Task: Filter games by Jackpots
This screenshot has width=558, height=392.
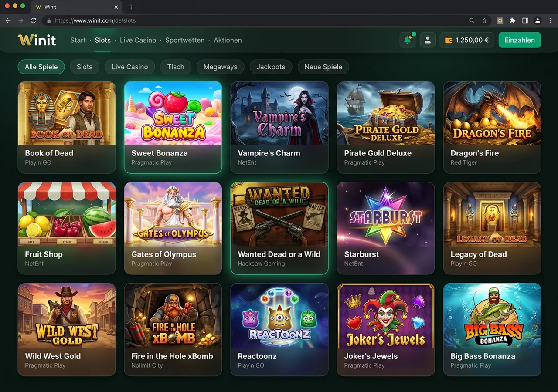Action: [271, 67]
